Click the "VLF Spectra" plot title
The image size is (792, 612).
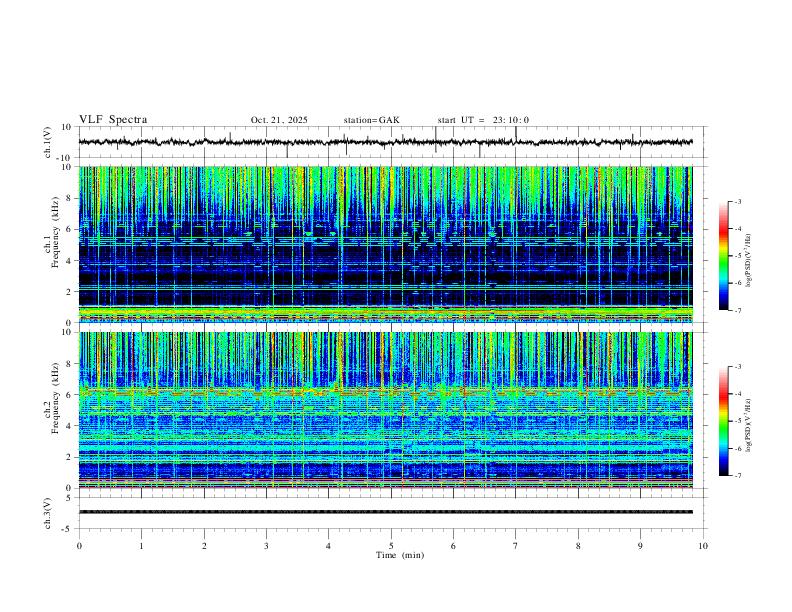[x=113, y=120]
